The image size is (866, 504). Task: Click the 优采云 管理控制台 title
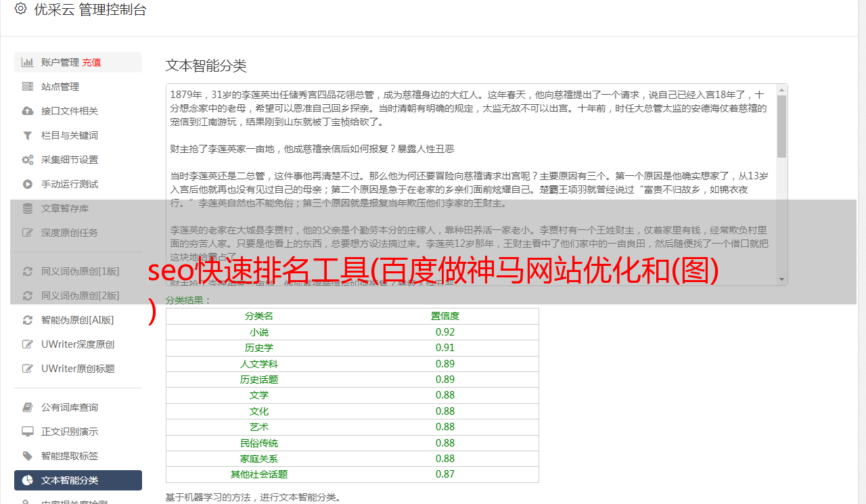coord(90,9)
